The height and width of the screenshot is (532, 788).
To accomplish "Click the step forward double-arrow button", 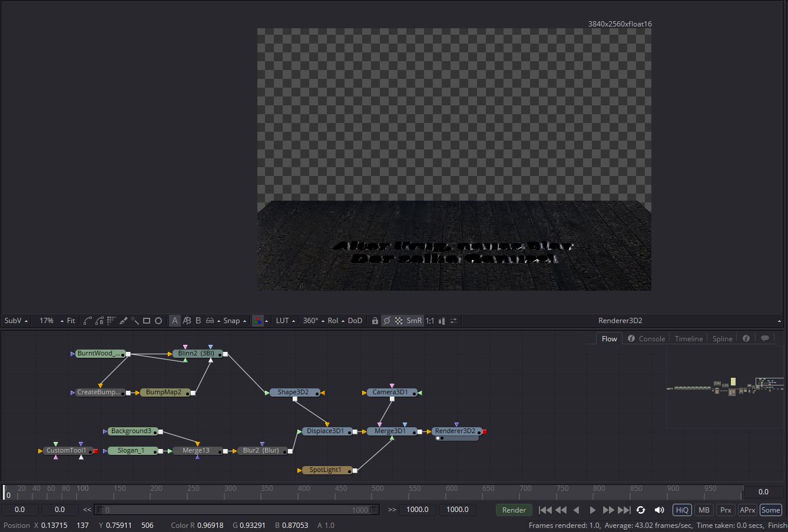I will [608, 510].
